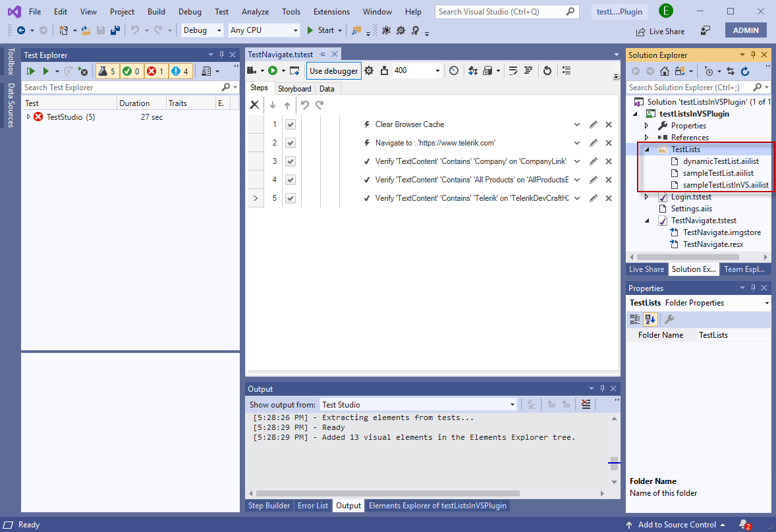Viewport: 776px width, 532px height.
Task: Filter by not-run tests counter
Action: pos(180,71)
